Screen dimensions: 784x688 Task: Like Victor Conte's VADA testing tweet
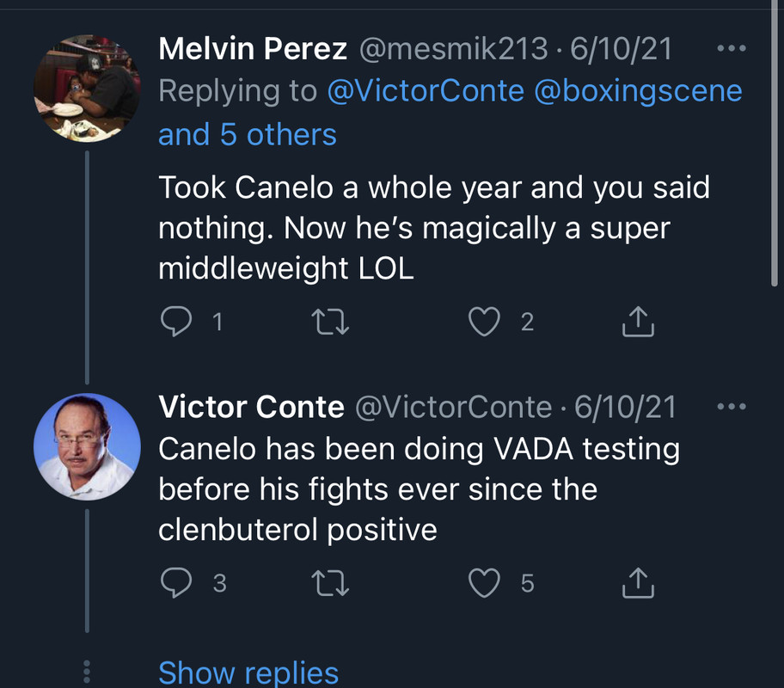coord(484,583)
